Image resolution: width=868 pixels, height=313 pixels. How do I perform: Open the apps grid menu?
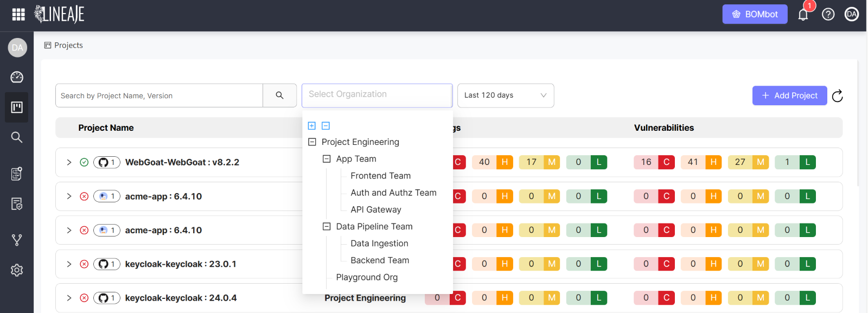[x=18, y=15]
